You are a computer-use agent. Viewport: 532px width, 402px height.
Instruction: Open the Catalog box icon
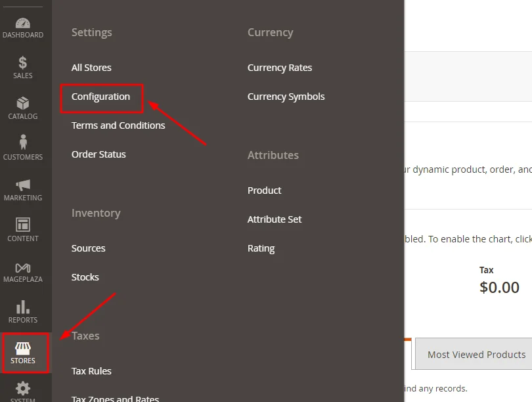[23, 104]
